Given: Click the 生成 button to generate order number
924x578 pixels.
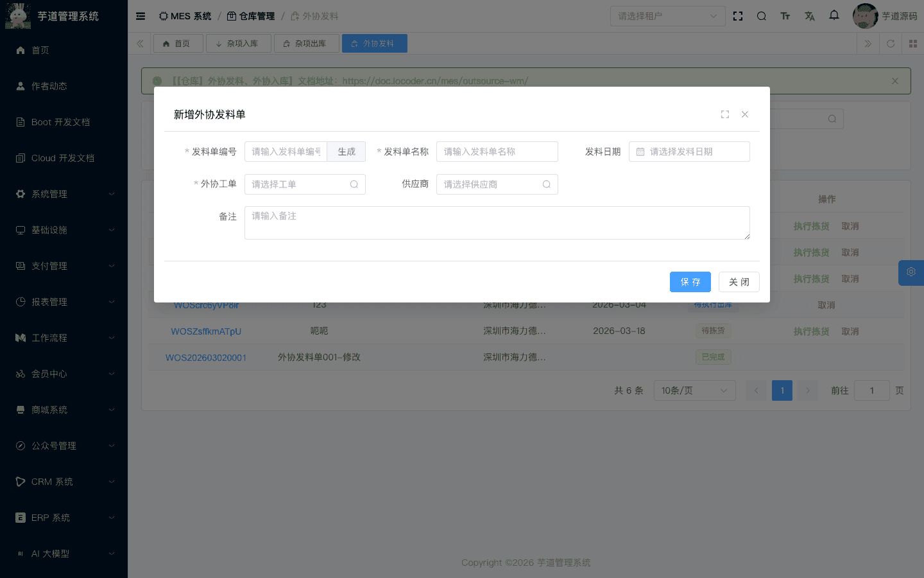Looking at the screenshot, I should pos(346,152).
